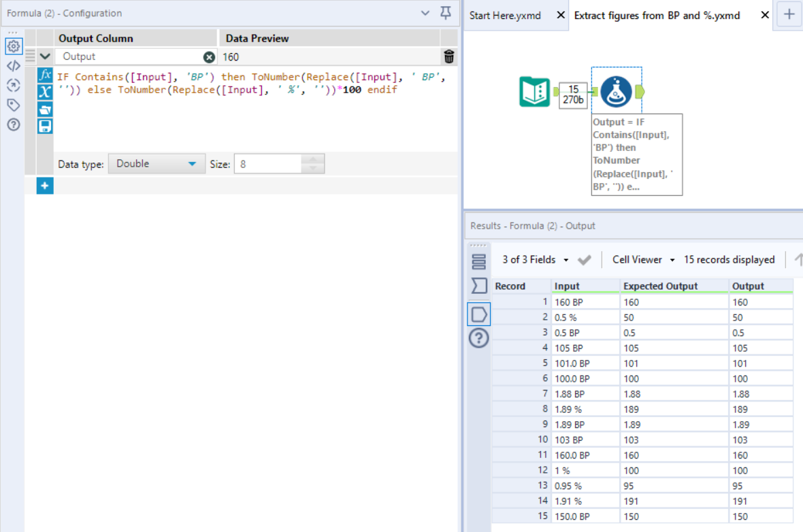The image size is (803, 532).
Task: Select the Columns icon in the expression editor
Action: click(45, 92)
